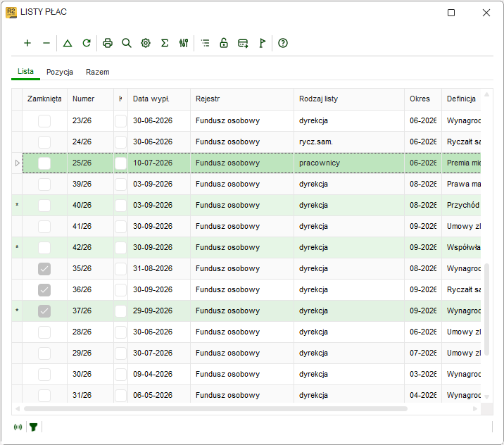Uncheck Zamknięta checkbox for list 36/26
This screenshot has height=445, width=504.
pyautogui.click(x=44, y=290)
